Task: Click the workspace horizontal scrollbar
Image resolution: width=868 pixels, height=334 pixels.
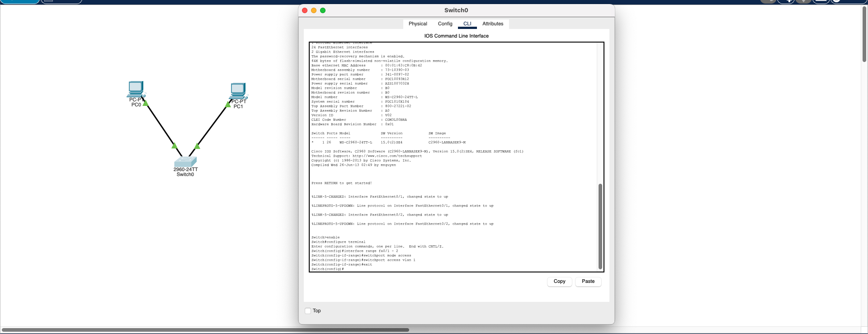Action: 206,330
